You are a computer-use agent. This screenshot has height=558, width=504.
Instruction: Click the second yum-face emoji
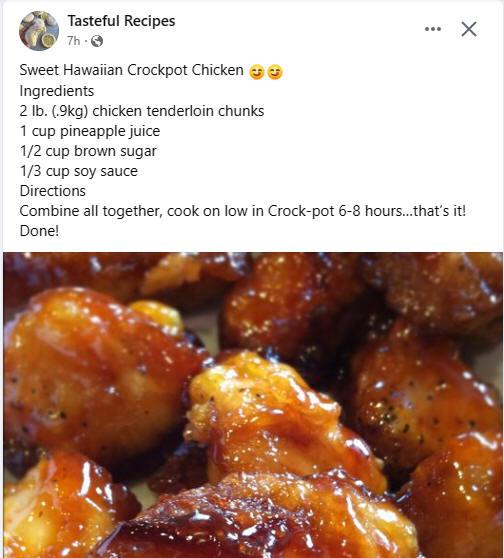(x=275, y=72)
